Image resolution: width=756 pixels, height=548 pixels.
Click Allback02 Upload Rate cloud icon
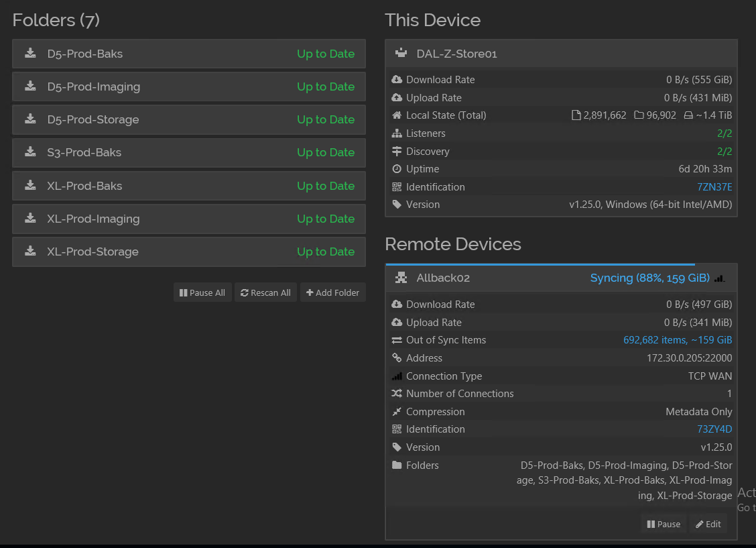click(397, 322)
